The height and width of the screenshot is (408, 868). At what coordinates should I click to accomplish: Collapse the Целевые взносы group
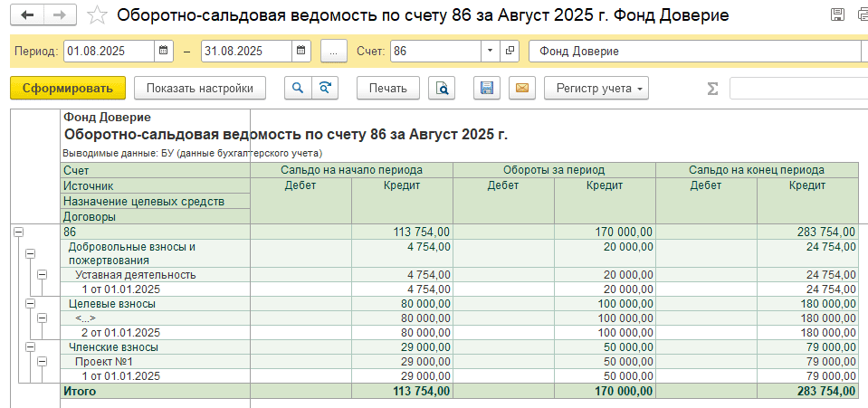click(x=29, y=304)
